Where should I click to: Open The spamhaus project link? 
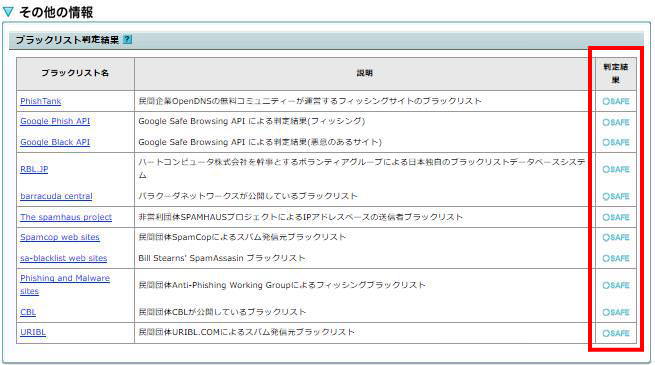66,217
